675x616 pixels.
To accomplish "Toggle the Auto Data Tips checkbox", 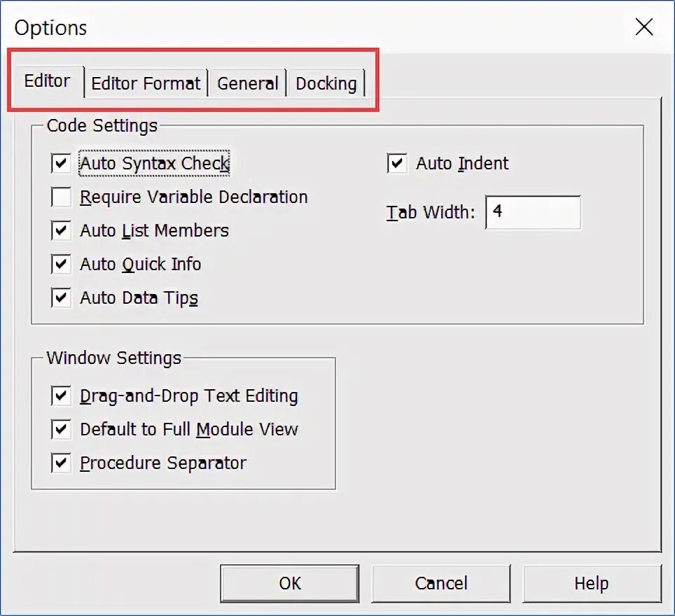I will tap(62, 298).
